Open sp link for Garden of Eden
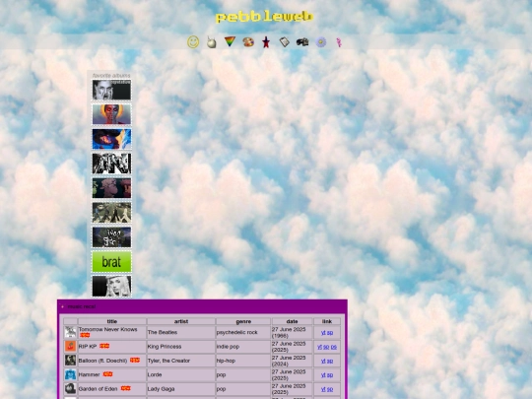The width and height of the screenshot is (532, 399). (x=330, y=389)
